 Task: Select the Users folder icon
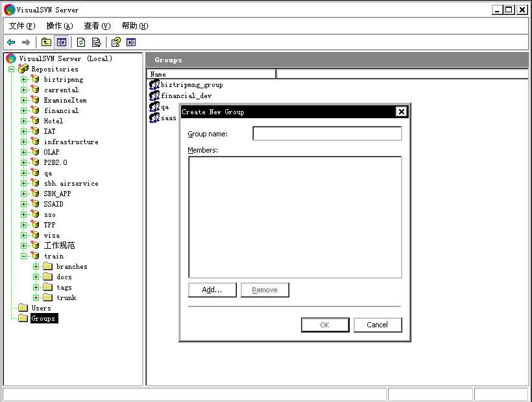click(x=23, y=308)
